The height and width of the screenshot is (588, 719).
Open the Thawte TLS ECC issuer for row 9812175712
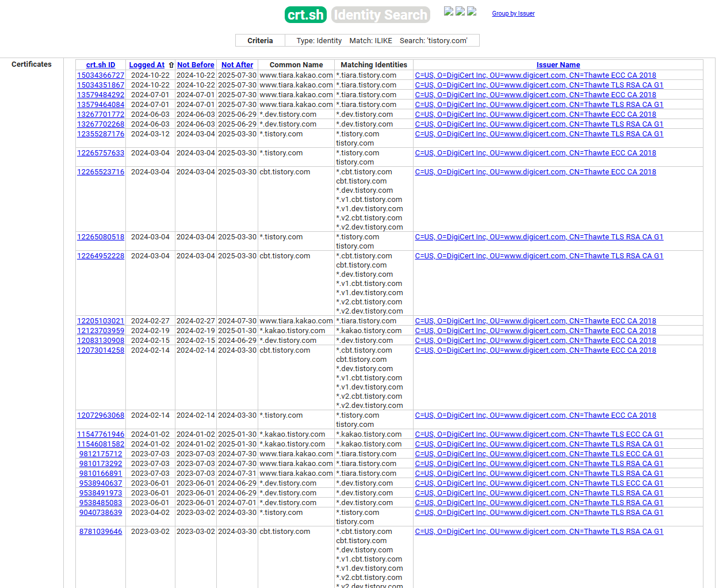pyautogui.click(x=539, y=454)
